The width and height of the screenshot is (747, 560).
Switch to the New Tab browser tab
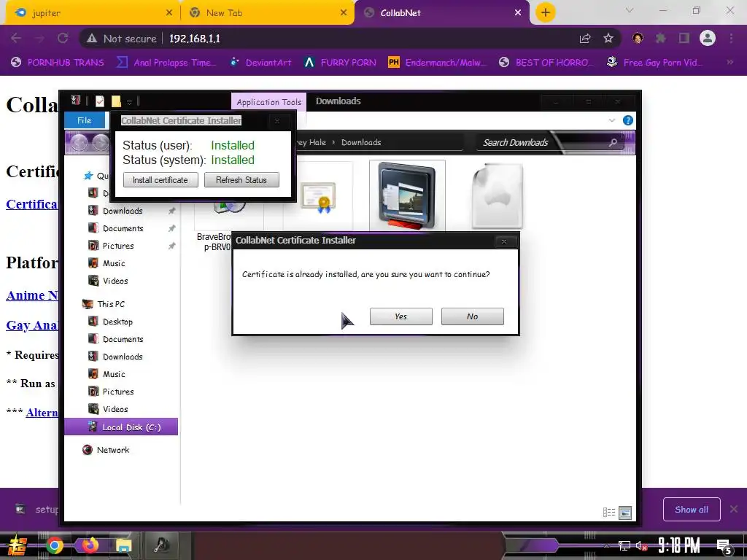click(267, 13)
